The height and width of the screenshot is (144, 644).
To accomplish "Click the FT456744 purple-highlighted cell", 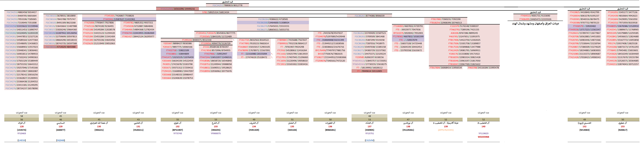I will [x=138, y=33].
